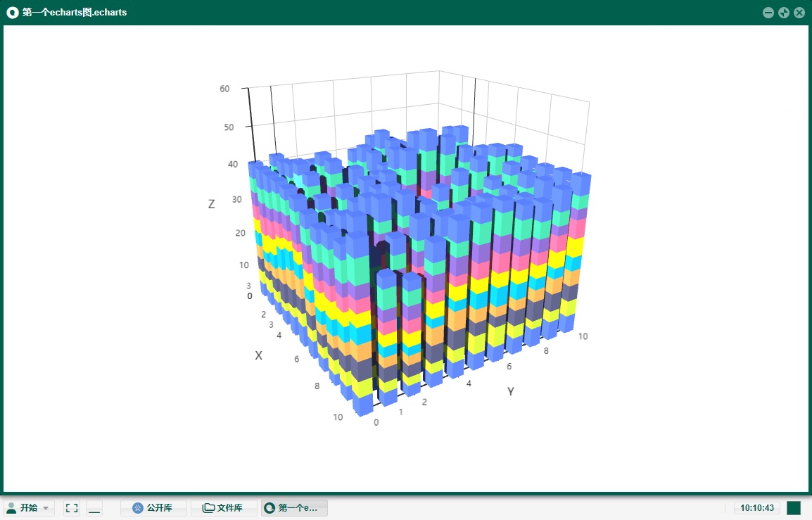Viewport: 812px width, 520px height.
Task: Minimize the echarts window
Action: 768,13
